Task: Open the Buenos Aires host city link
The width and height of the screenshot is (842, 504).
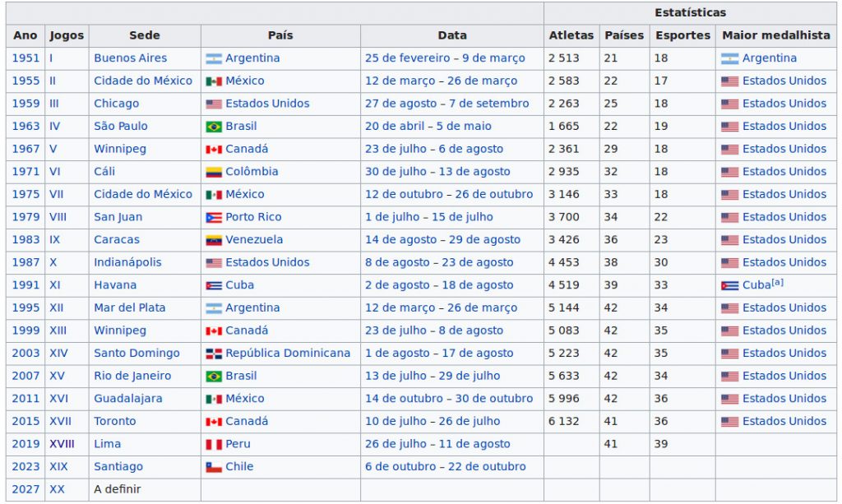Action: pyautogui.click(x=130, y=58)
